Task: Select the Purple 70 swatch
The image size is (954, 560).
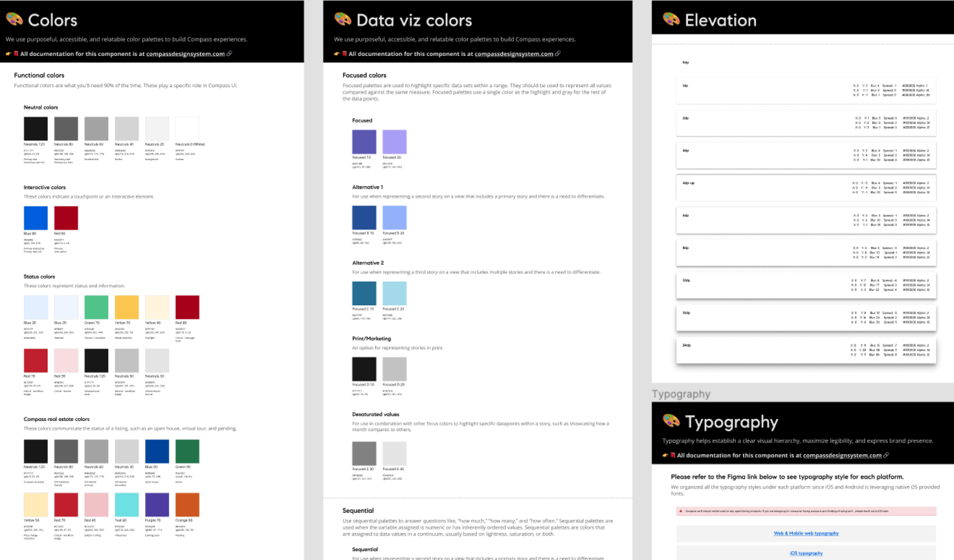Action: pyautogui.click(x=157, y=505)
